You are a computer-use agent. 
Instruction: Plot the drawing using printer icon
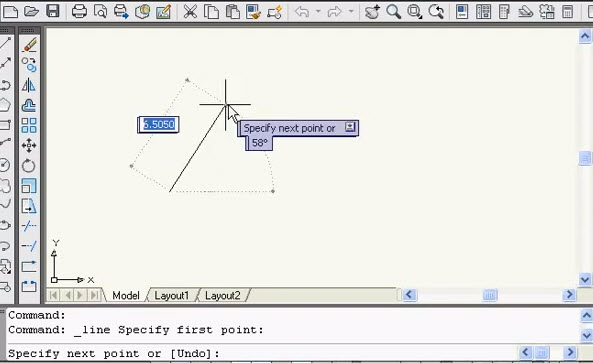click(79, 11)
